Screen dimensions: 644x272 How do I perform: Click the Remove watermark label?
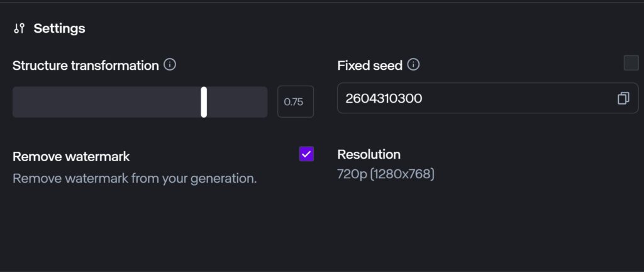pyautogui.click(x=71, y=157)
